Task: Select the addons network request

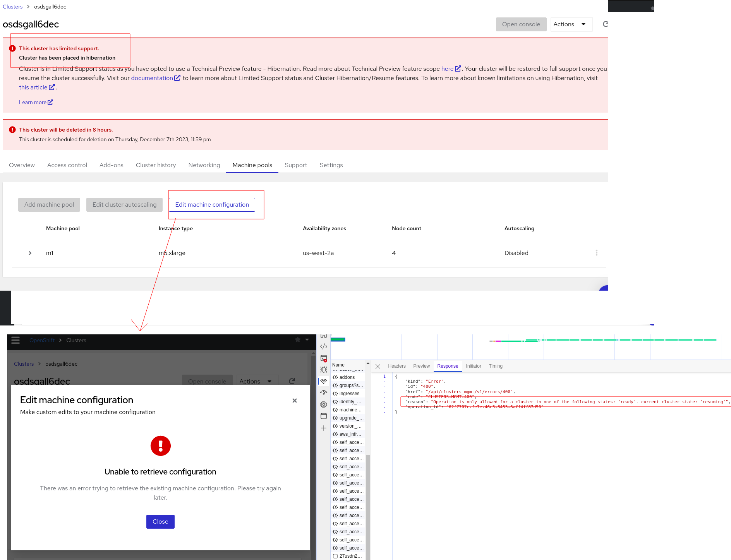Action: (347, 377)
